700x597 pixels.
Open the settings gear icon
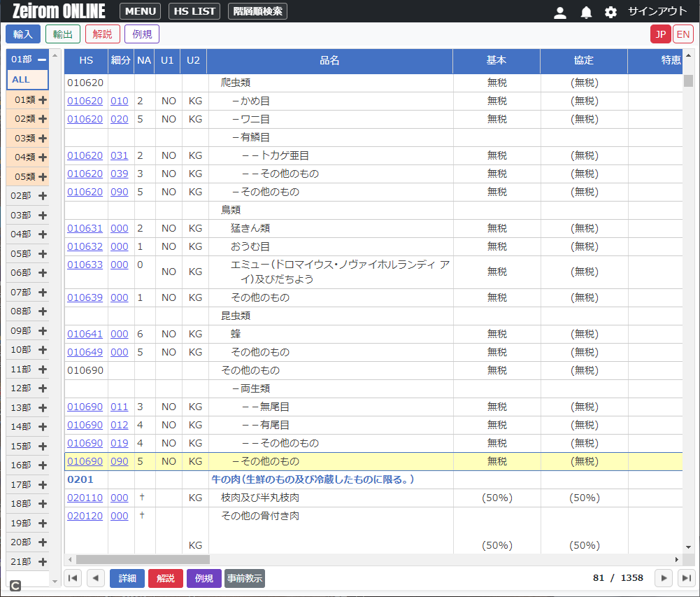click(610, 13)
